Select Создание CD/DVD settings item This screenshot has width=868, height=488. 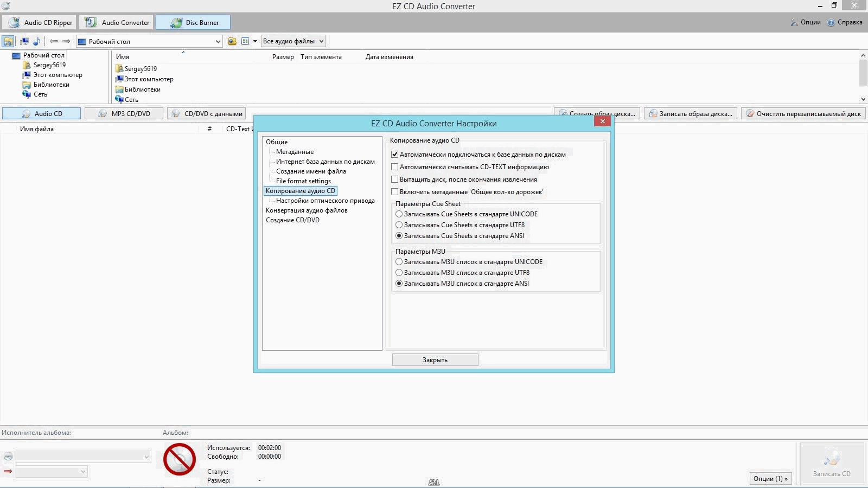292,220
